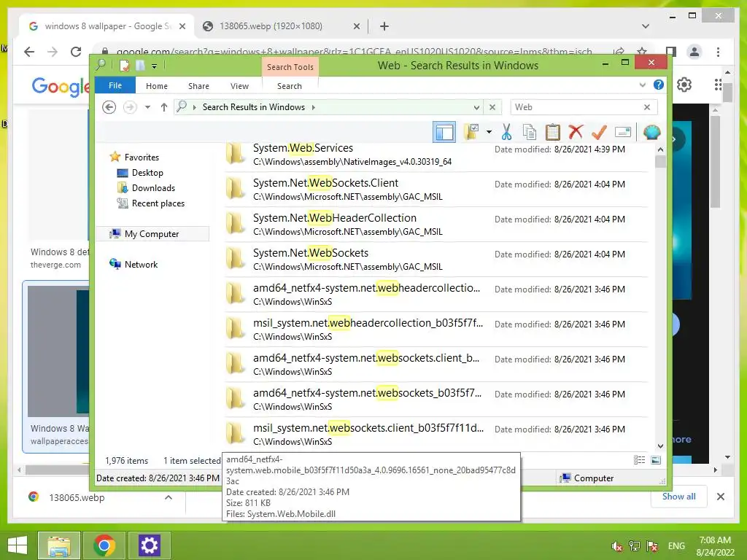
Task: Open Explorer help question mark icon
Action: 659,85
